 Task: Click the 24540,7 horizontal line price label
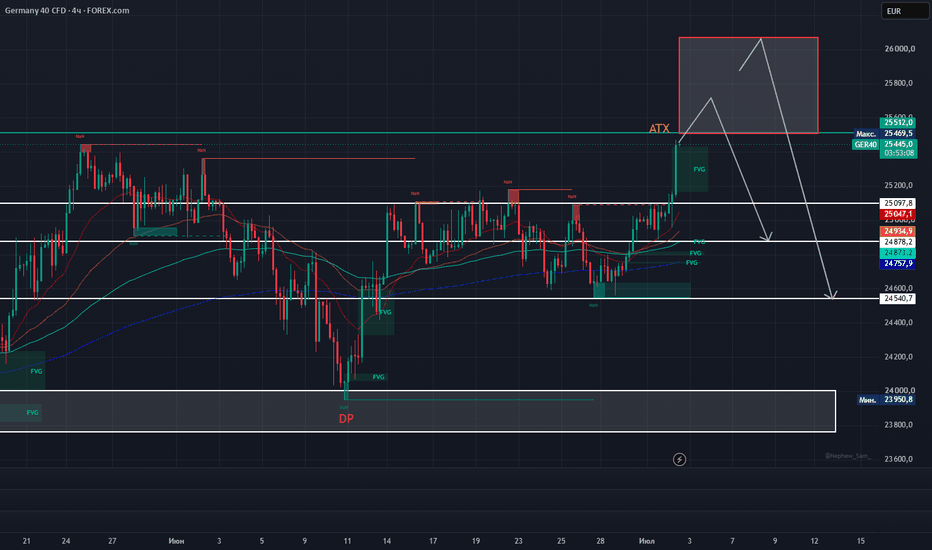click(898, 298)
